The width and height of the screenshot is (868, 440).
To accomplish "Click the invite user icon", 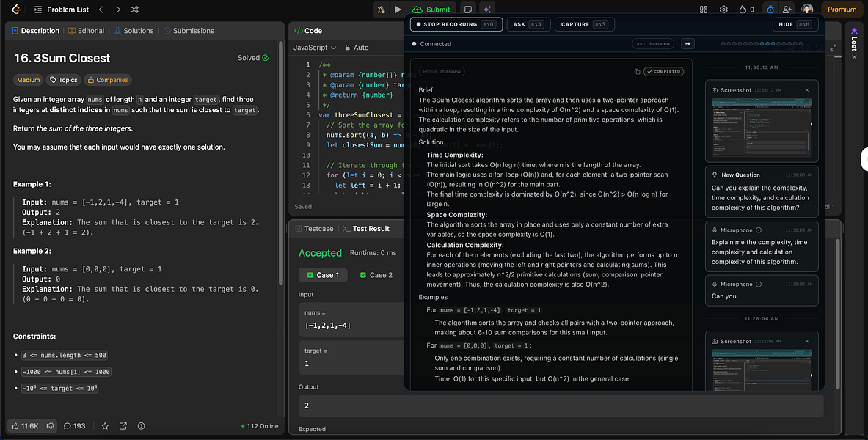I will (x=787, y=10).
